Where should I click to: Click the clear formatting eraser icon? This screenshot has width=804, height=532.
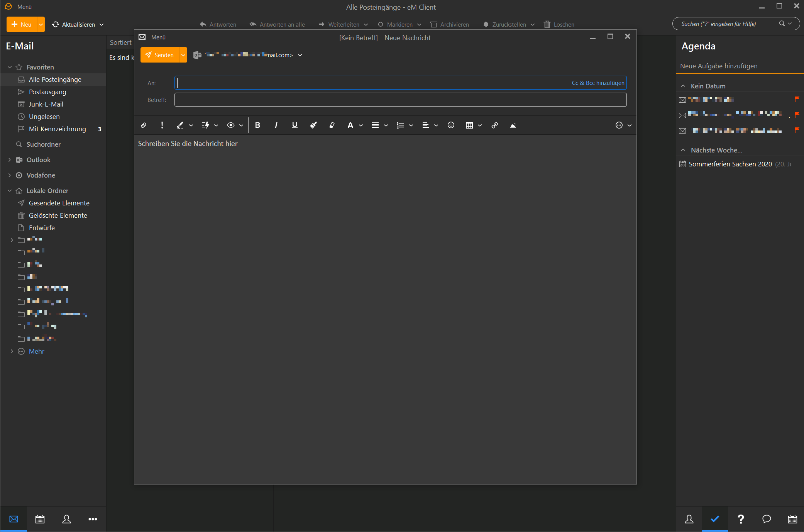pyautogui.click(x=332, y=125)
